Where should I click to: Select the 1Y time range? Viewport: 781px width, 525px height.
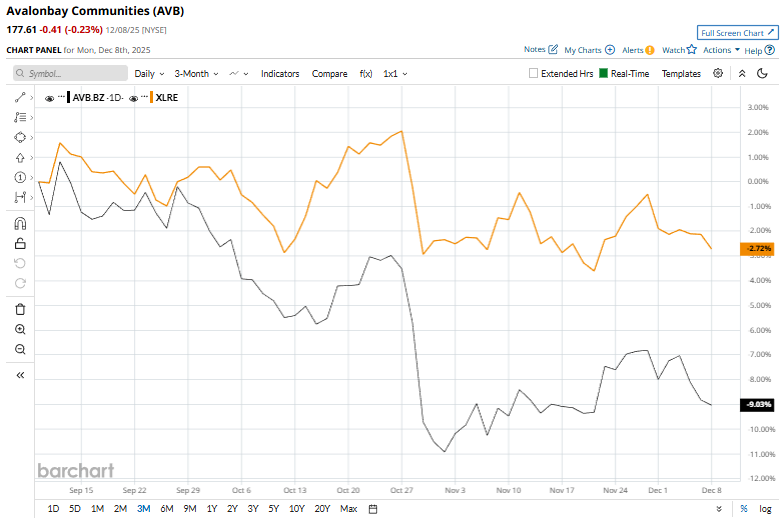(x=212, y=509)
